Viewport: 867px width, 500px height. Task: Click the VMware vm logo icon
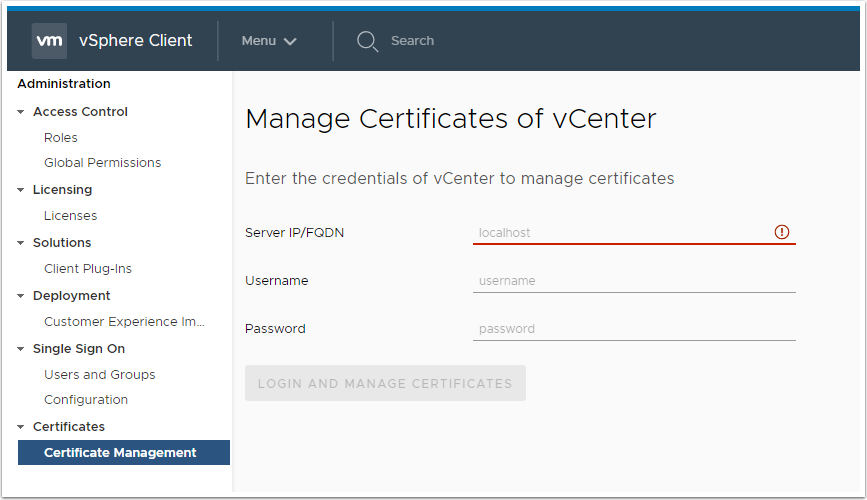49,40
